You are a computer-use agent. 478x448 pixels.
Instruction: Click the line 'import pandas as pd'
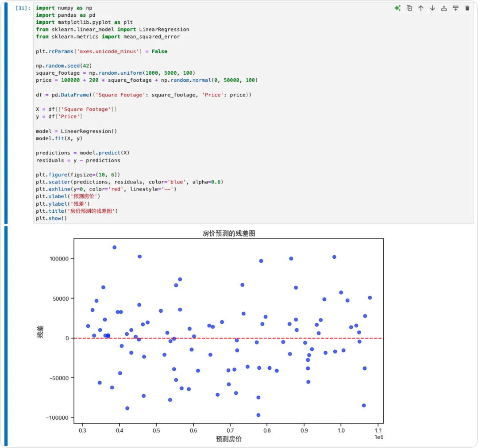(x=66, y=15)
